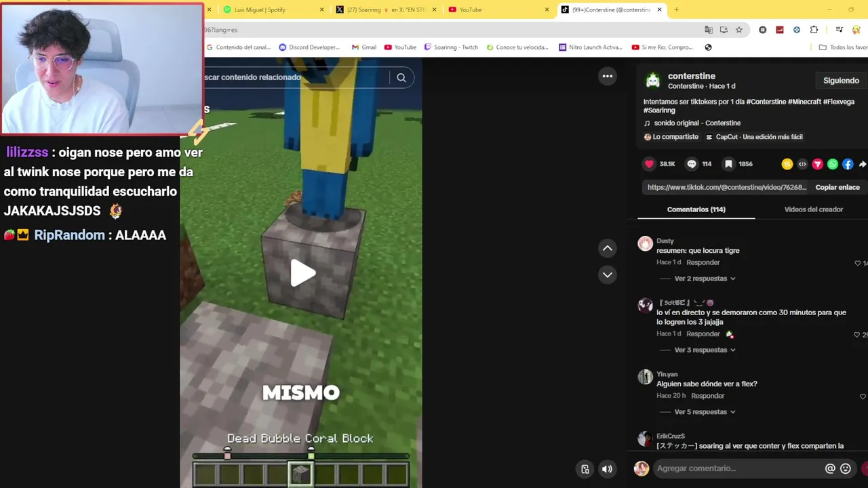Mute the video with speaker icon

pyautogui.click(x=607, y=468)
